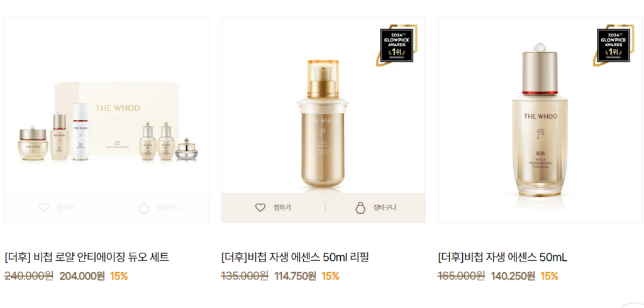This screenshot has height=308, width=644.
Task: Click the crossed-out 240,000원 original price
Action: [29, 276]
